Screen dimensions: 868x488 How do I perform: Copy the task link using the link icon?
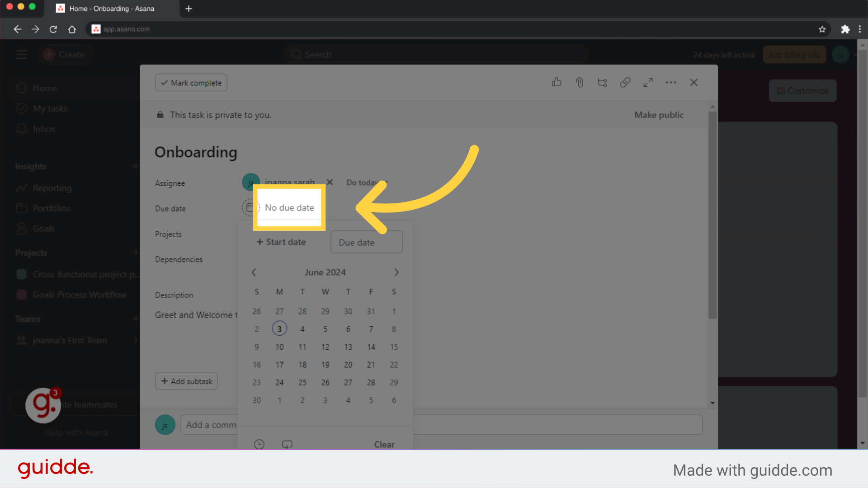coord(625,82)
